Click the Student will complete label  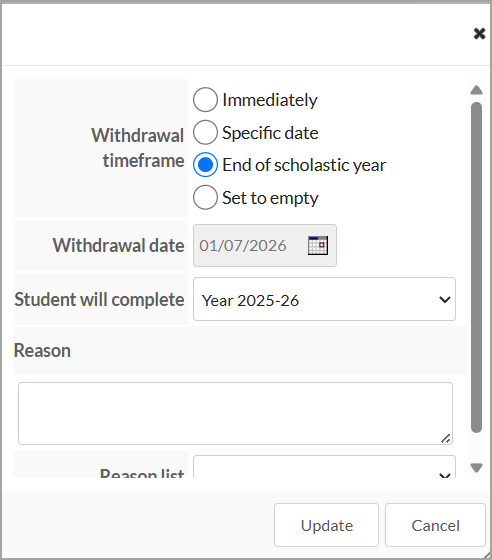[99, 299]
